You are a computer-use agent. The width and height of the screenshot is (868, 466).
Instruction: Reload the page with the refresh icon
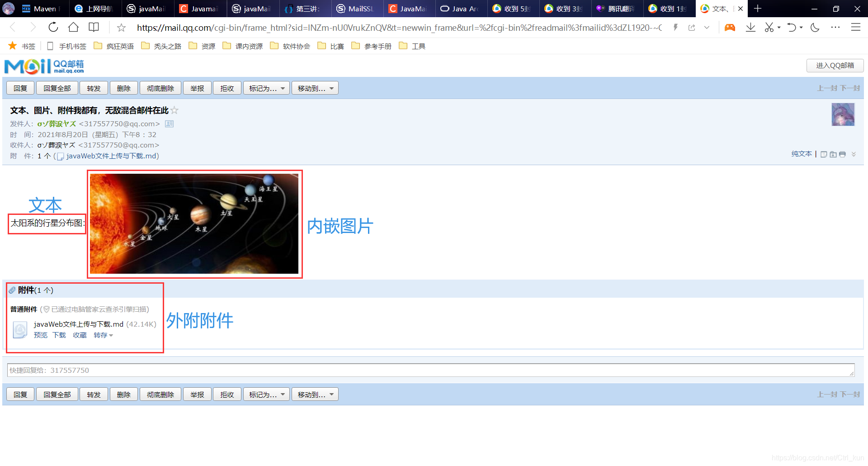53,27
